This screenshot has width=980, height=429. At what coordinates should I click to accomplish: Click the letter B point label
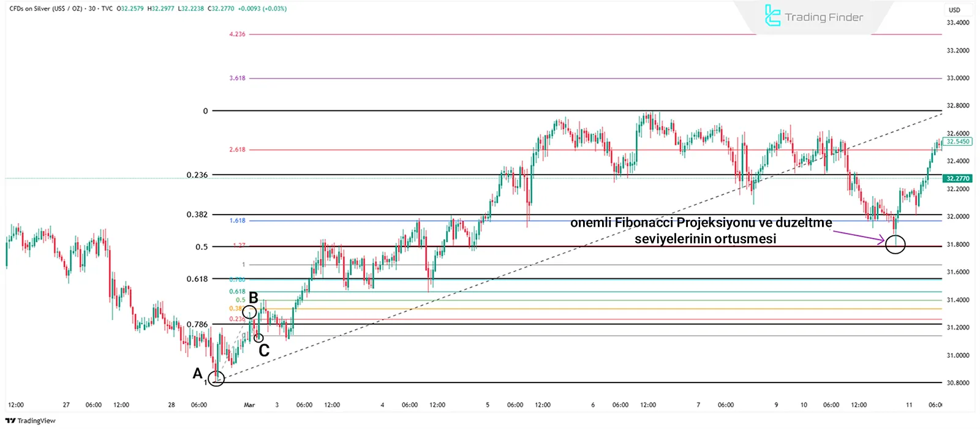pos(253,298)
